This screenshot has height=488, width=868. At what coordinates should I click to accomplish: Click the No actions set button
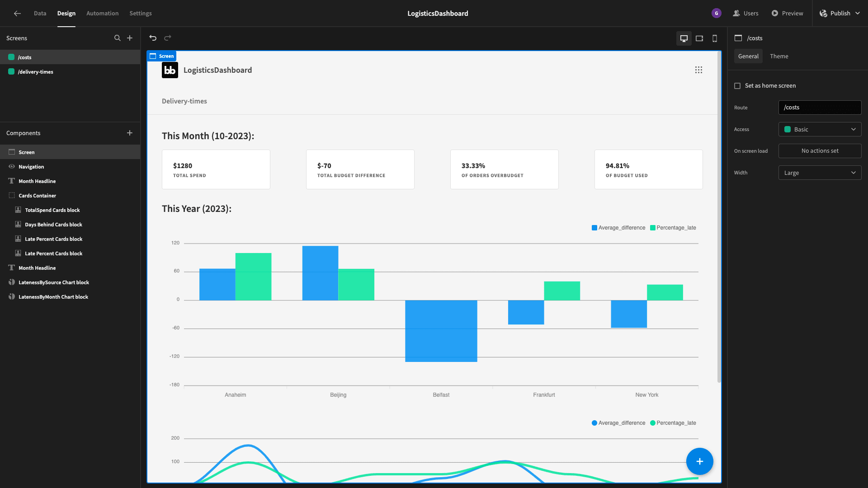point(820,151)
